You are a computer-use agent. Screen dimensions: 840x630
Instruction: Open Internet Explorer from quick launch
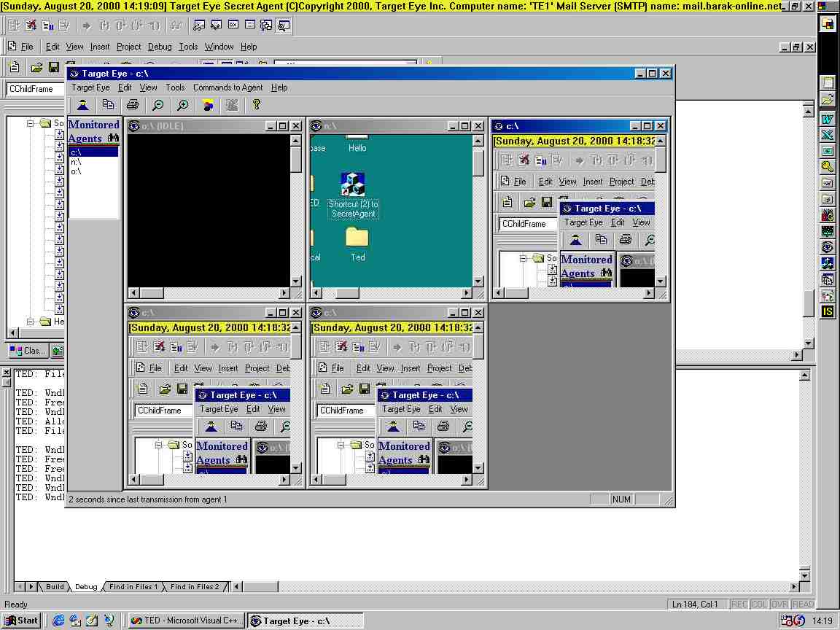pos(58,621)
